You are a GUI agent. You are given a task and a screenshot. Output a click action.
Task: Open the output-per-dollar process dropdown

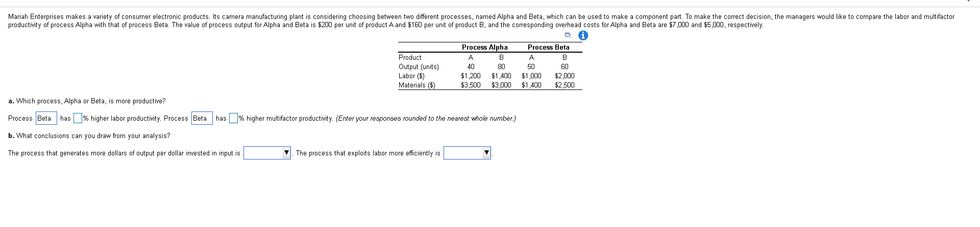pos(267,153)
